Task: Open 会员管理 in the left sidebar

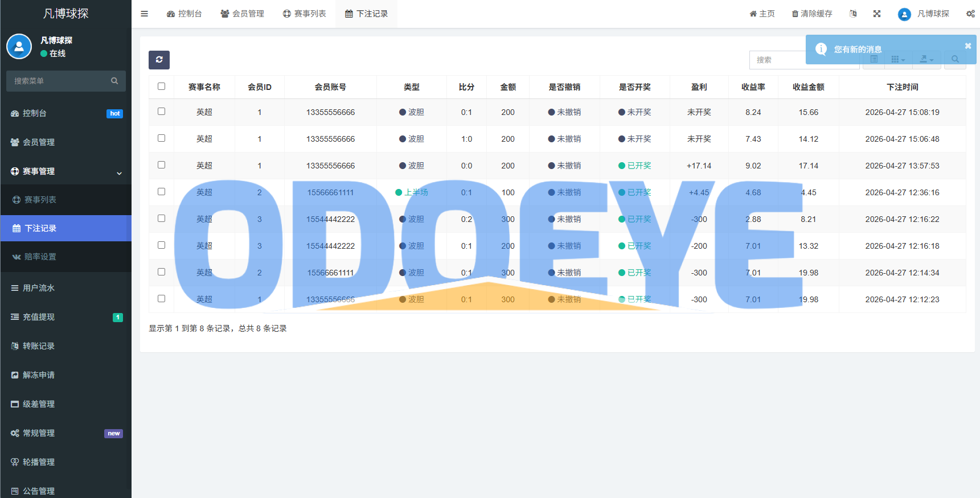Action: 65,142
